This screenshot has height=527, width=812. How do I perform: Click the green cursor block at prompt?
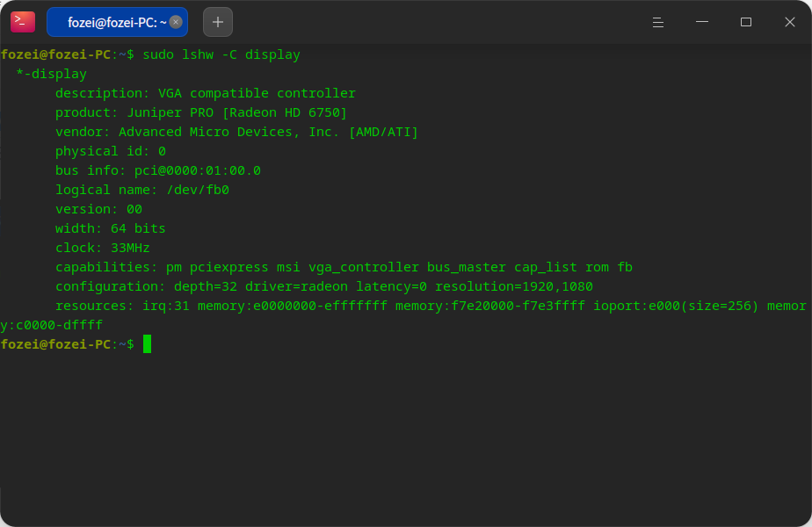pyautogui.click(x=147, y=344)
